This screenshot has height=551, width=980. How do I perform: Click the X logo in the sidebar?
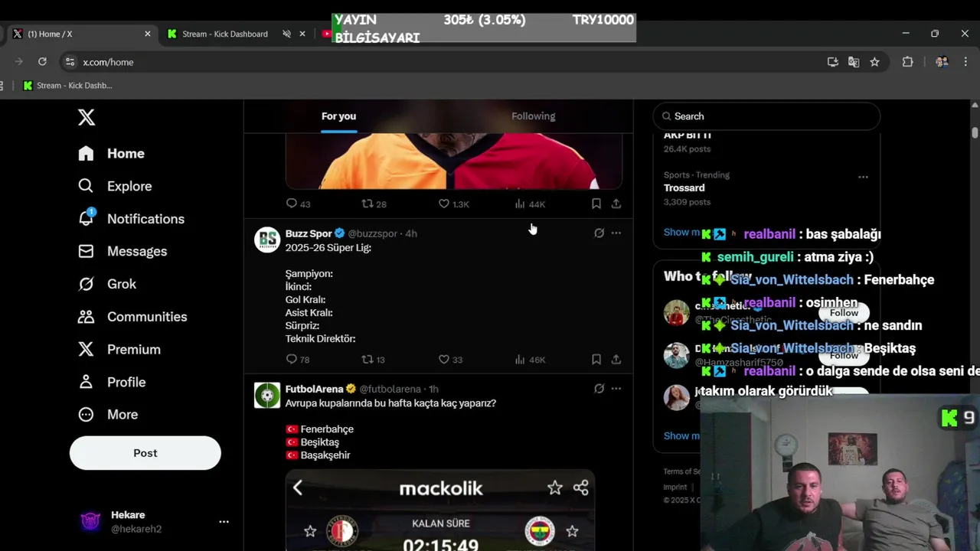coord(87,117)
